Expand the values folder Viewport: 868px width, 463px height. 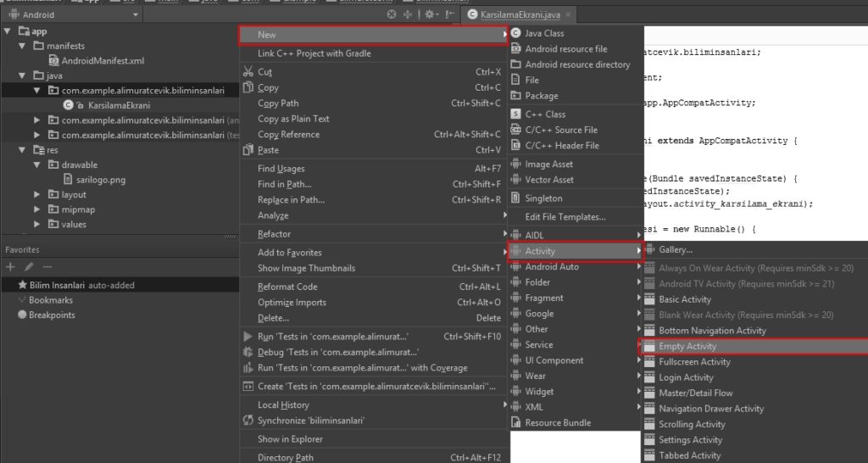(36, 225)
